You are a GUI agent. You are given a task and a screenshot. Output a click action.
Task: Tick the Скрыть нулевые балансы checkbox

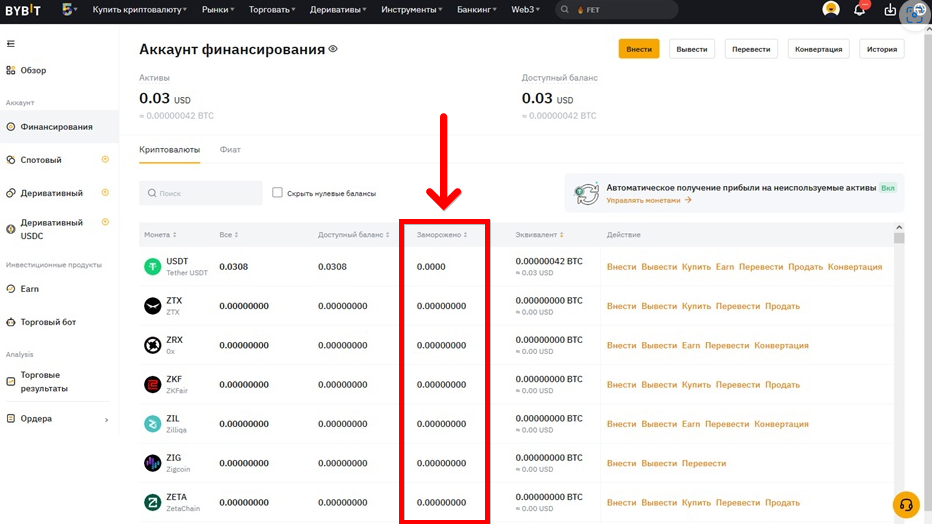(277, 192)
